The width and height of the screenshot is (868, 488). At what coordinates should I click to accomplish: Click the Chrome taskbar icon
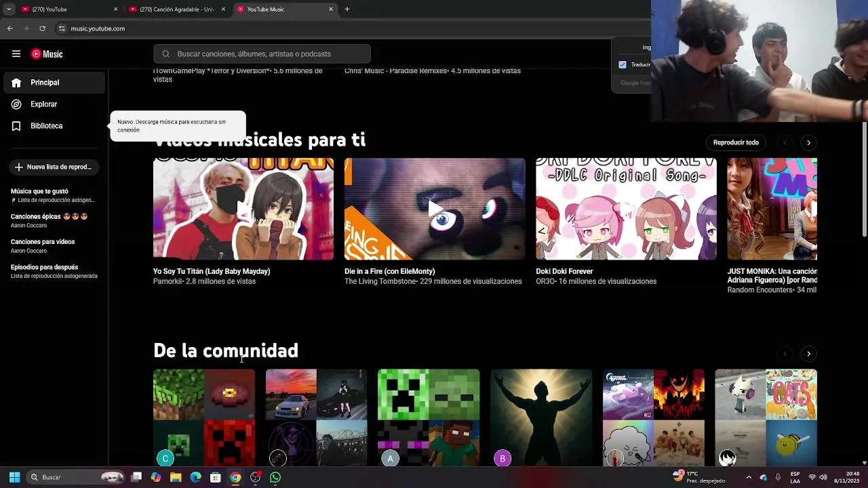click(235, 477)
